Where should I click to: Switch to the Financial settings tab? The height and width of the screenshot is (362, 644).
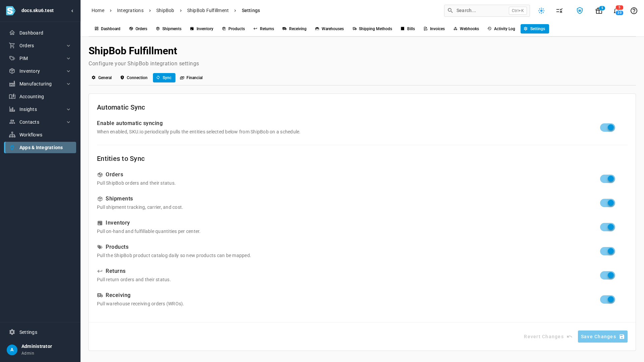coord(191,78)
